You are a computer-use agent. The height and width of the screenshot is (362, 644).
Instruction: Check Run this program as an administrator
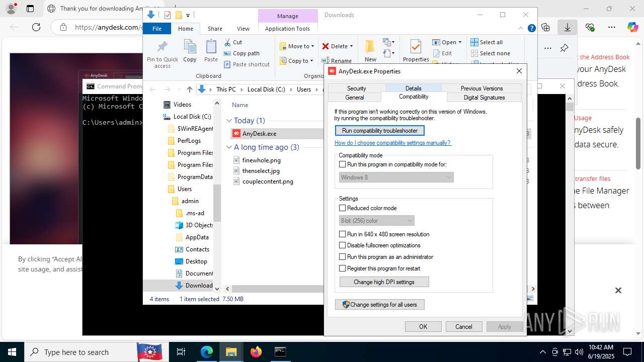343,257
